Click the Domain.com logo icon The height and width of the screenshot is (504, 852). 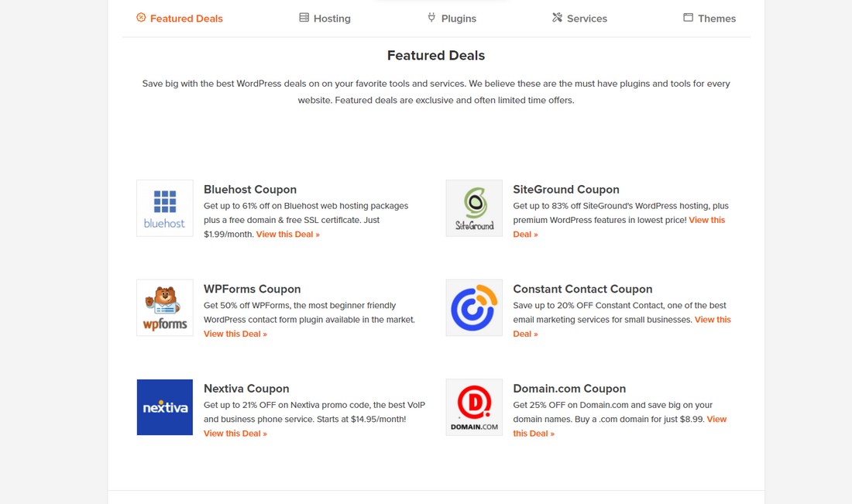(x=474, y=407)
